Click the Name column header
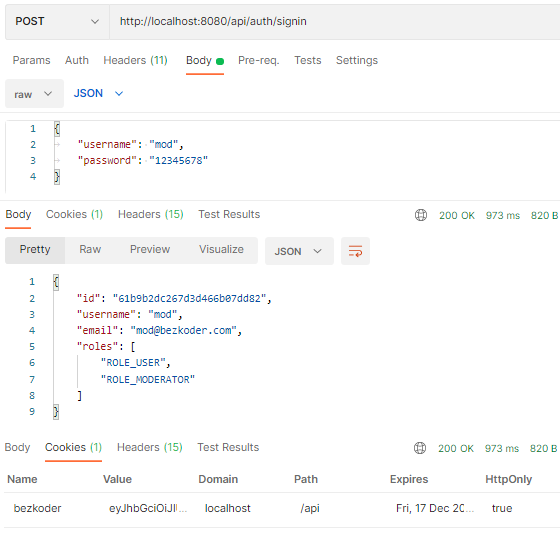Viewport: 560px width, 540px height. [22, 479]
